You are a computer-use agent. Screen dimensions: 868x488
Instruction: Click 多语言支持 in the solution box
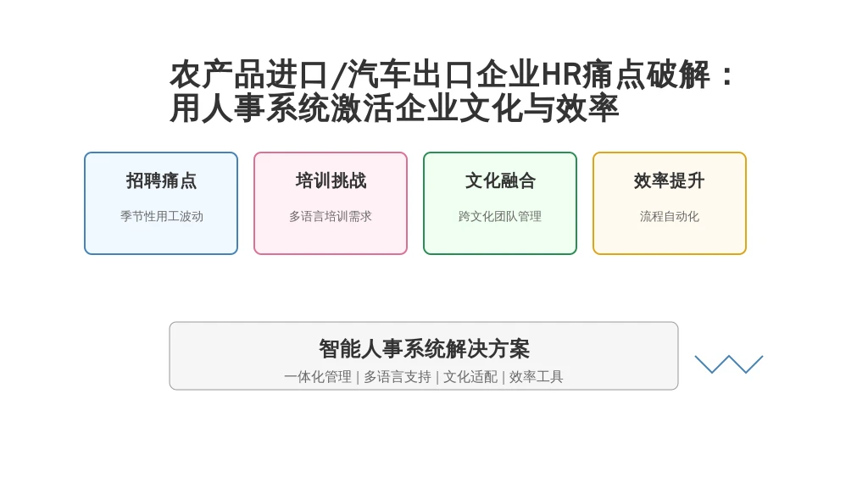[397, 377]
